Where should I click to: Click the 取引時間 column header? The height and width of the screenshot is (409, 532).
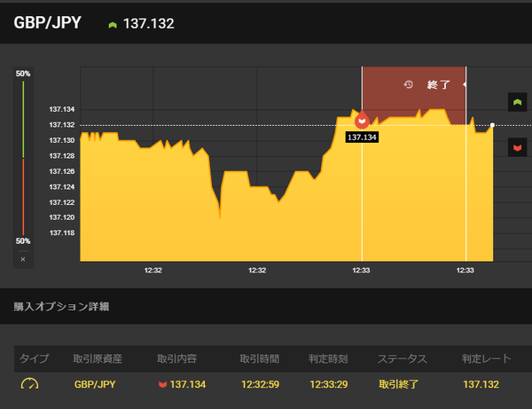pos(260,358)
